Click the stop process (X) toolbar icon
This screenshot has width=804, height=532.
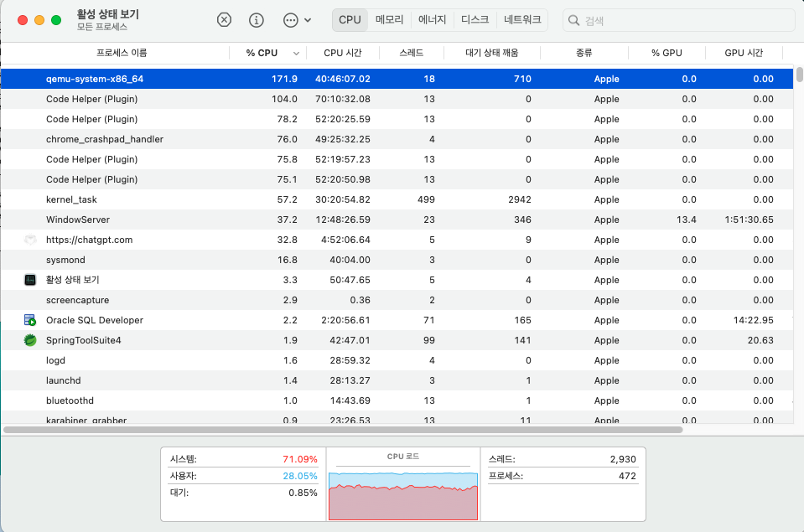click(x=224, y=20)
